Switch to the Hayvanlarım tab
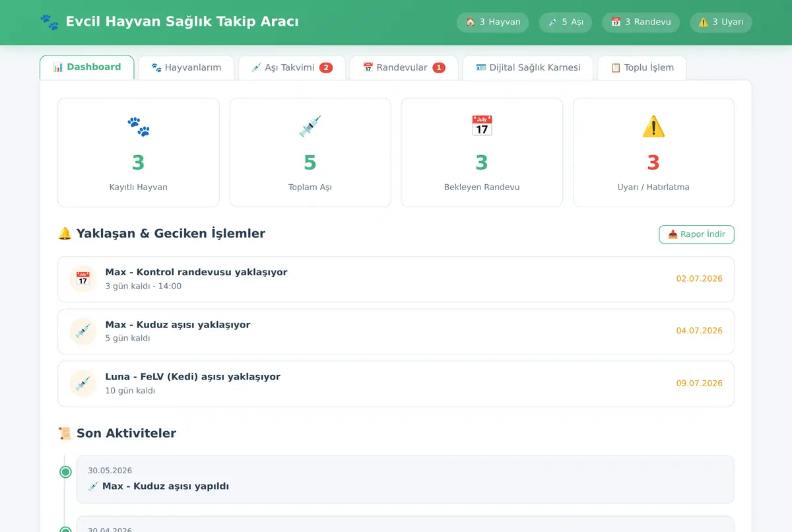Viewport: 792px width, 532px height. pos(186,67)
